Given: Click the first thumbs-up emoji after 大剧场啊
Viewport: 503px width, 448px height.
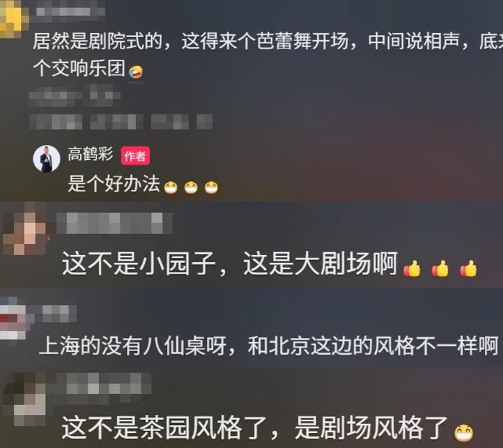Looking at the screenshot, I should [x=412, y=268].
